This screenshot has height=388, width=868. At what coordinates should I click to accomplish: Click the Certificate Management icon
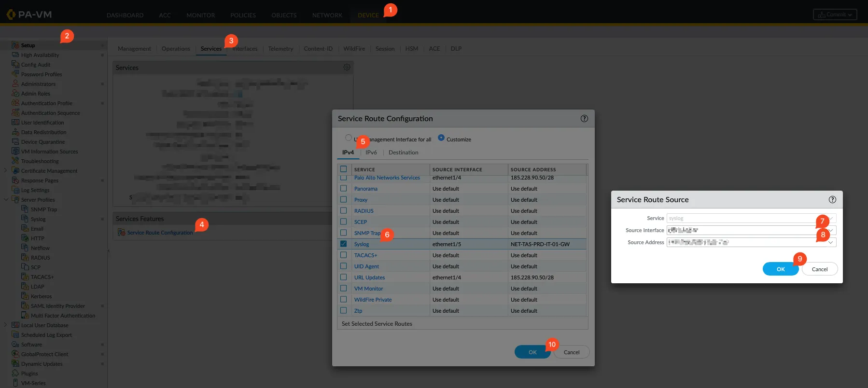15,171
